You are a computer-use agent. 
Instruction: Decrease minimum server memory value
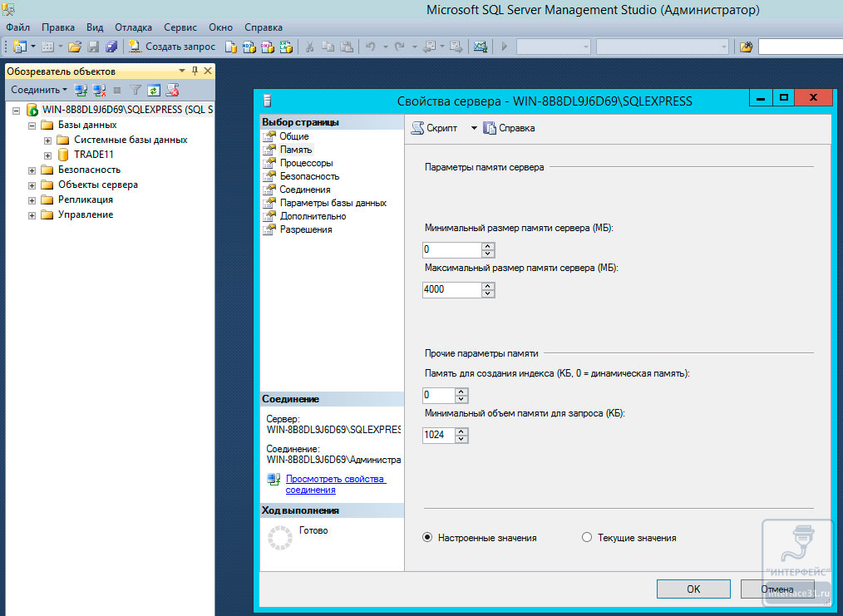coord(488,254)
